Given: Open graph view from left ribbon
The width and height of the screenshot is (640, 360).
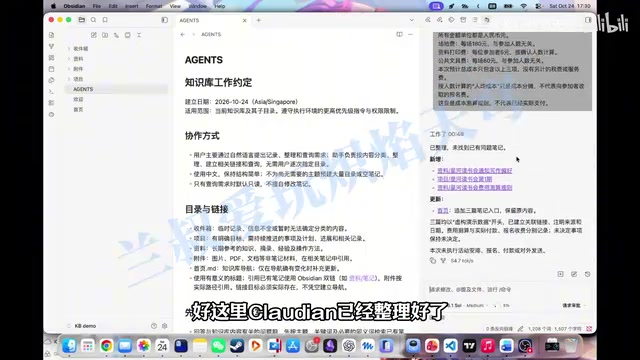Looking at the screenshot, I should pos(51,47).
